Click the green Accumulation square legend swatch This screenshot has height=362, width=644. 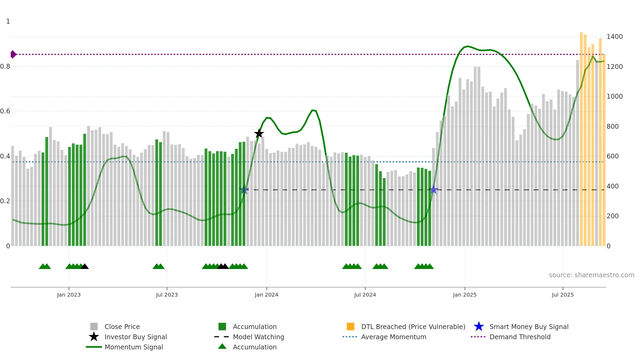pos(222,327)
